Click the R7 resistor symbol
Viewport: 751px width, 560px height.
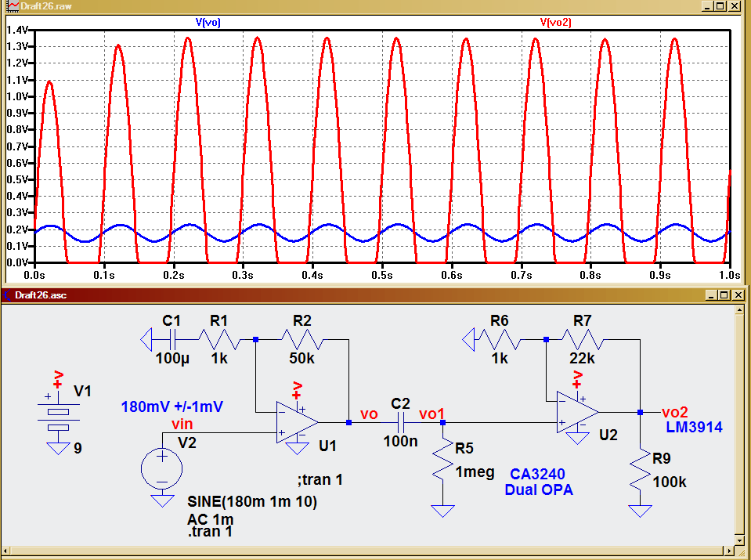[x=583, y=340]
